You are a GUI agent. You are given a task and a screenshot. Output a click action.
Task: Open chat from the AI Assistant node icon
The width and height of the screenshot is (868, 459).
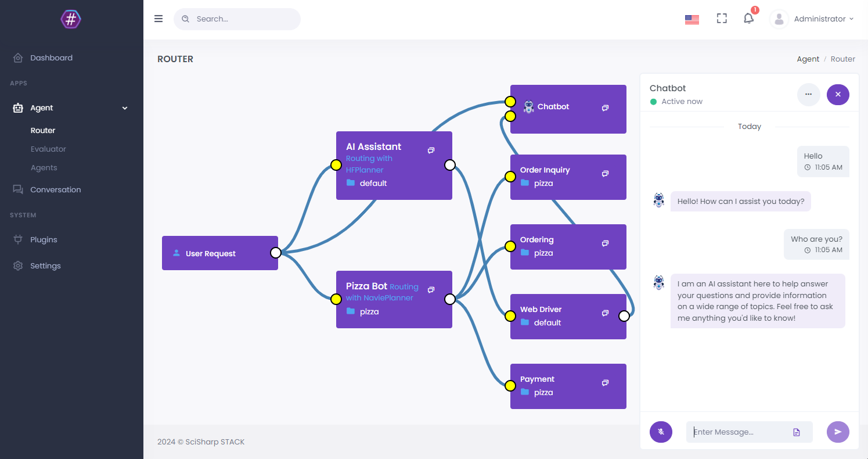(431, 150)
